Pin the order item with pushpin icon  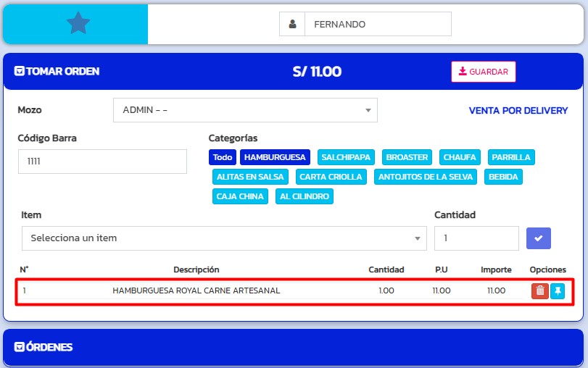click(x=557, y=291)
